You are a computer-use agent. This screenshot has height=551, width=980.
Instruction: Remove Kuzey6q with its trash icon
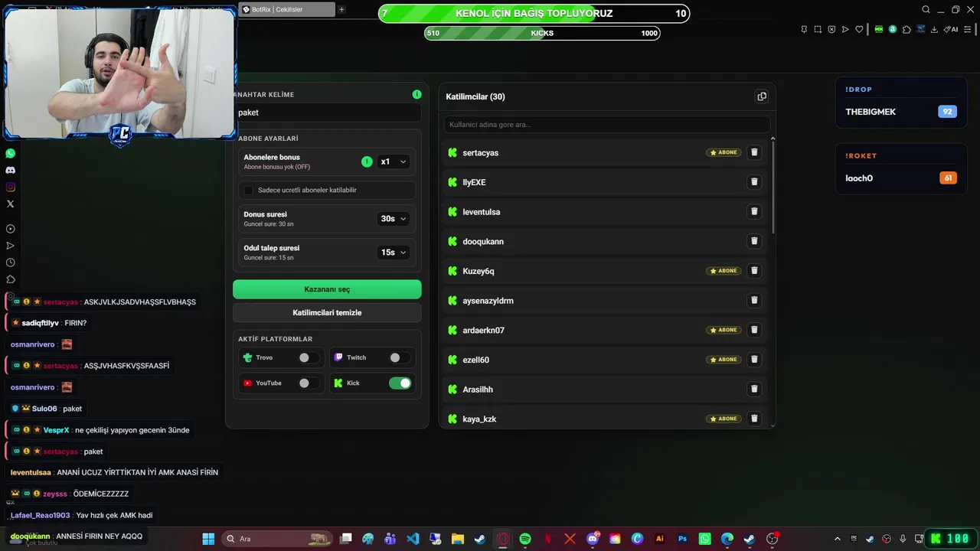(754, 271)
